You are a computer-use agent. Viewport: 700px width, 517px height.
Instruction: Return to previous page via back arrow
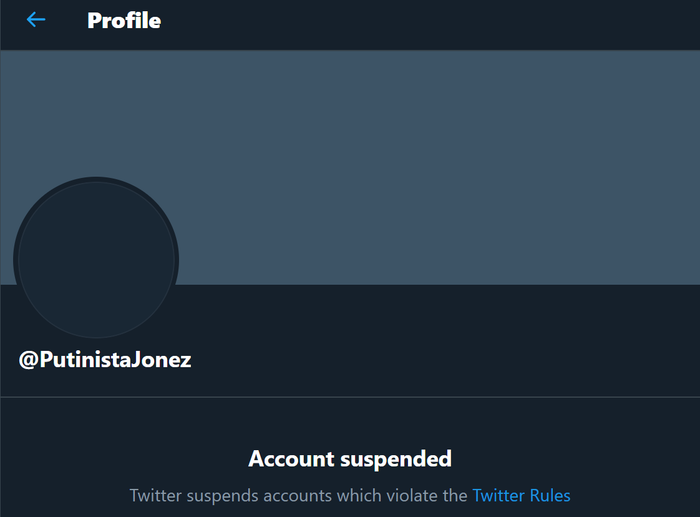coord(36,20)
